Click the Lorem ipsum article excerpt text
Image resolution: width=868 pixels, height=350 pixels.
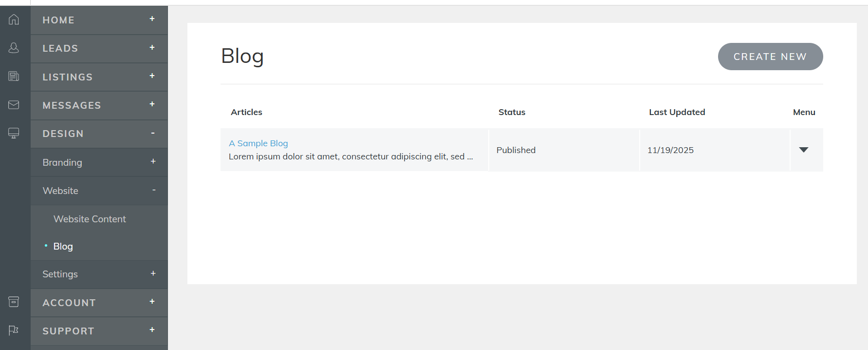pos(351,156)
